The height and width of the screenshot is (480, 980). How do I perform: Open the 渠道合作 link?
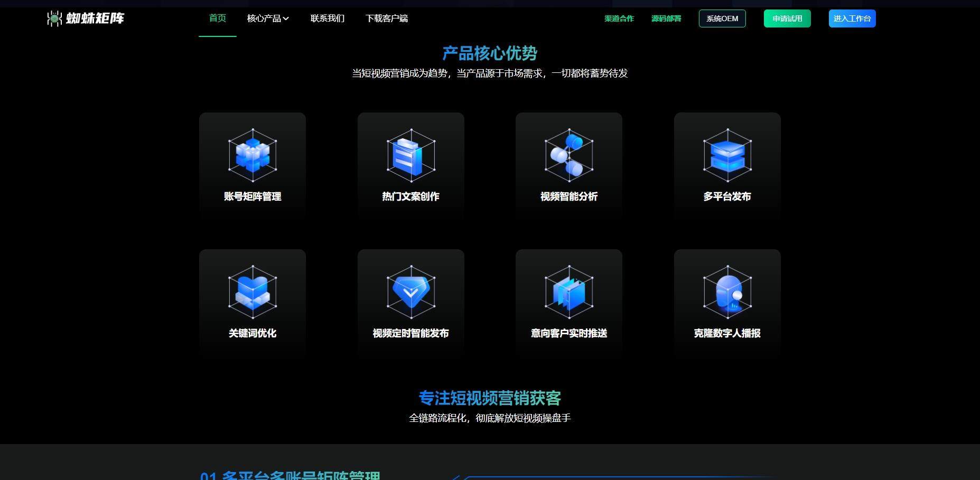tap(619, 18)
